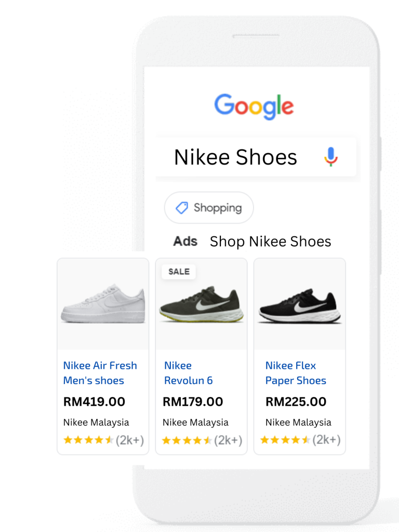The width and height of the screenshot is (399, 532).
Task: Click the star rating under Nikee Air Fresh
Action: (x=88, y=440)
